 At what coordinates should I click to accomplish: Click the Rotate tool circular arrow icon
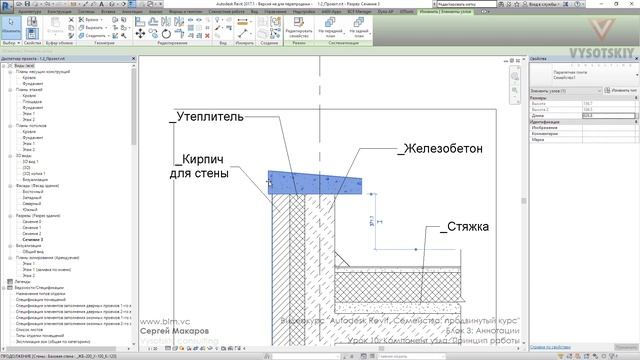point(166,33)
